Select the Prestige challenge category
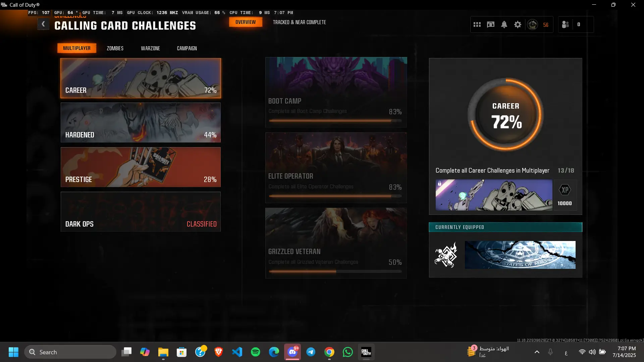 coord(141,167)
